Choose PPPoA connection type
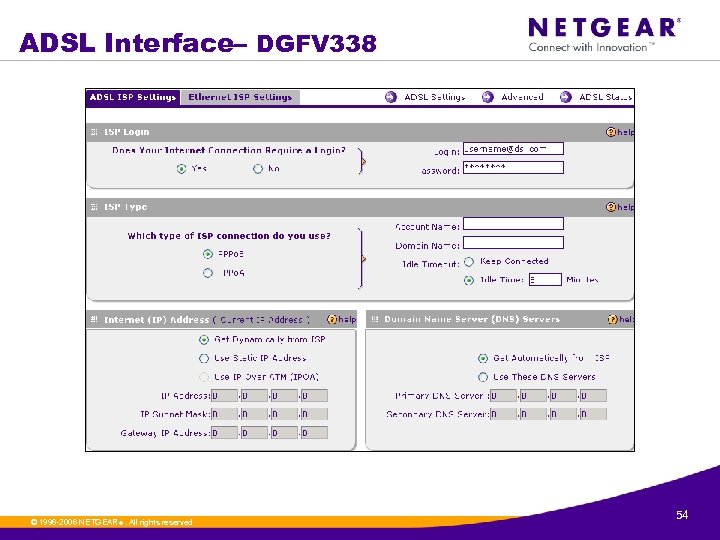 click(208, 273)
